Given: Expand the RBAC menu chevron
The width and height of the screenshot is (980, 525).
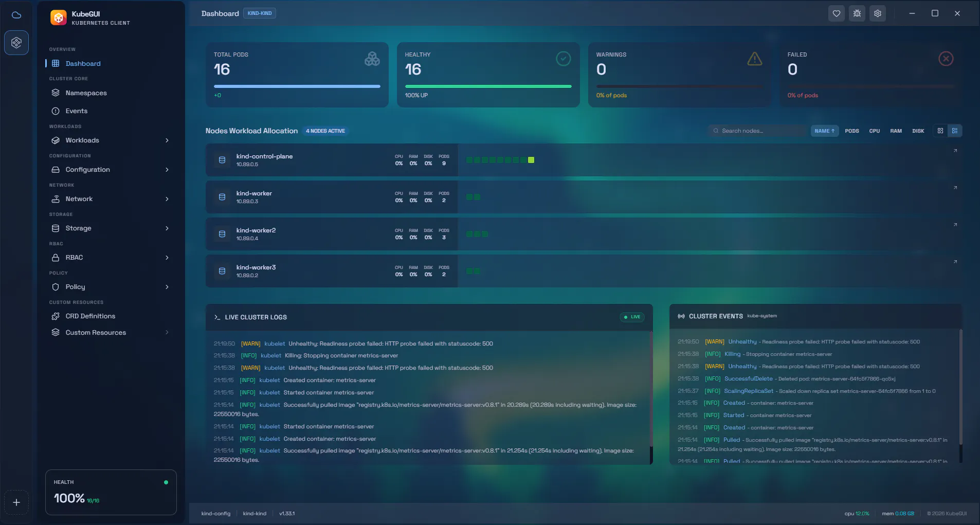Looking at the screenshot, I should [167, 258].
